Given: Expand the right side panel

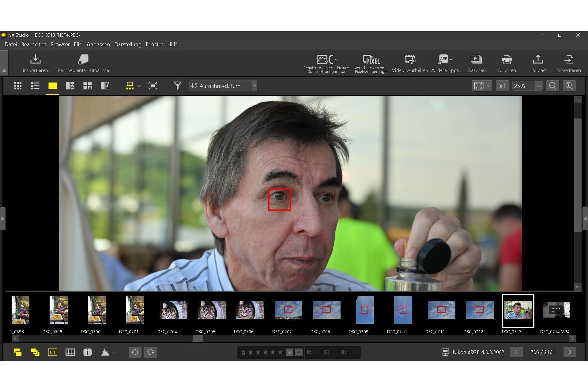Looking at the screenshot, I should (585, 219).
